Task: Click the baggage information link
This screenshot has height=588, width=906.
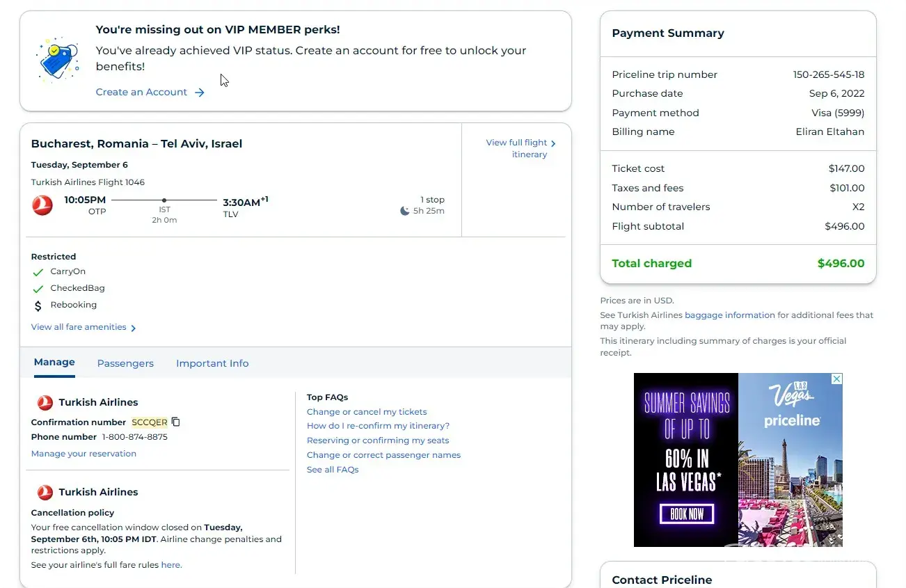Action: [x=729, y=315]
